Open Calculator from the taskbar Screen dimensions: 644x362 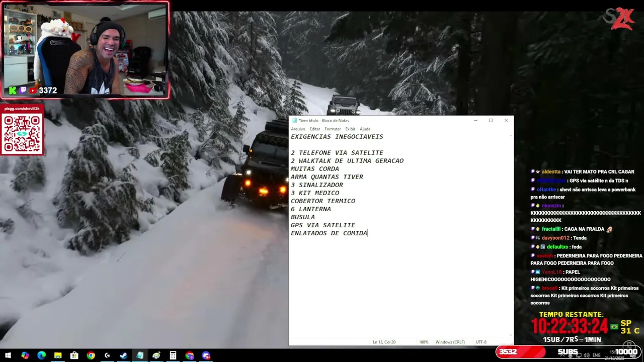pyautogui.click(x=173, y=355)
